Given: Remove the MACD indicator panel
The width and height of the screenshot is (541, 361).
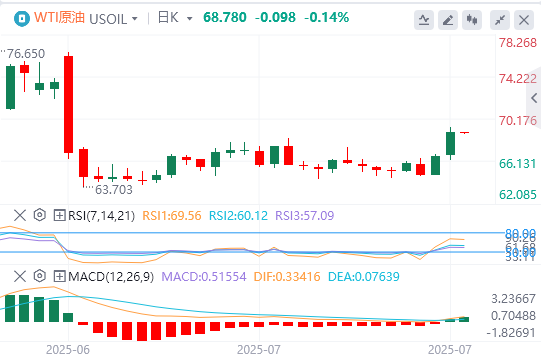Looking at the screenshot, I should coord(20,276).
